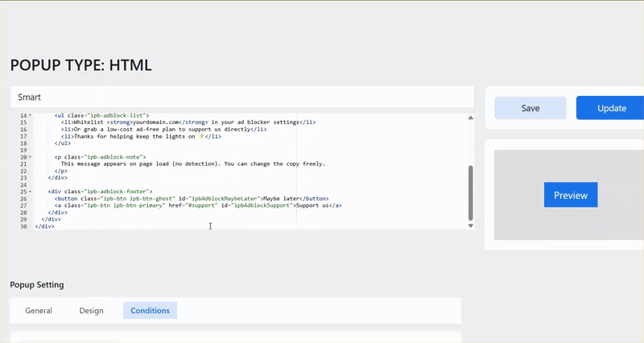Place cursor in line 15 Whitelist text
This screenshot has height=343, width=644.
(188, 122)
